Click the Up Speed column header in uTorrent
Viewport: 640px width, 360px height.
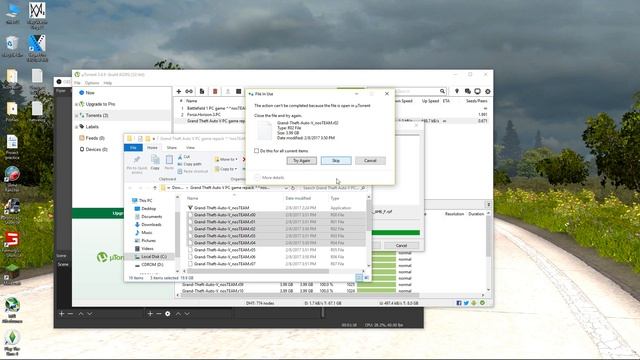coord(430,101)
